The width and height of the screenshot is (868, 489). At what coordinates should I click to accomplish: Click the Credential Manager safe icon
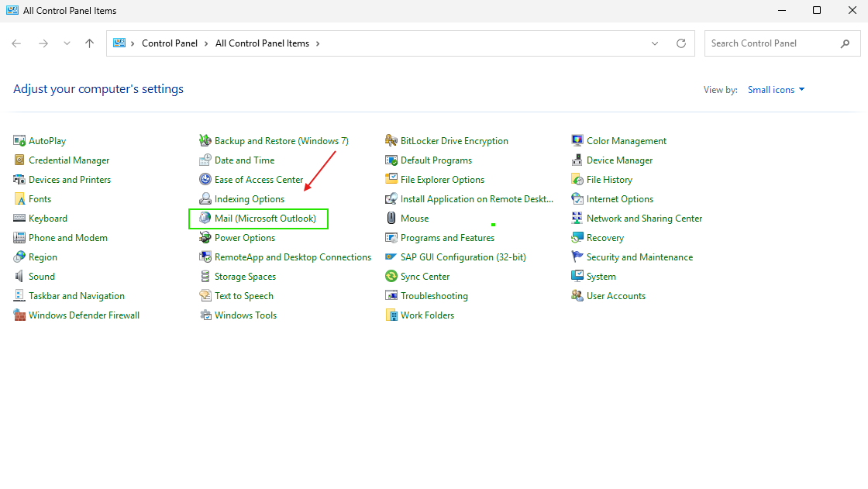(19, 160)
